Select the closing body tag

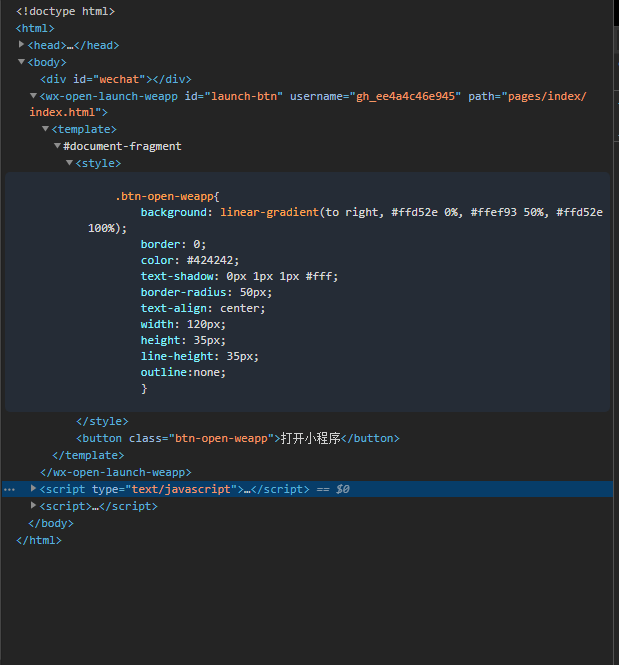[51, 523]
